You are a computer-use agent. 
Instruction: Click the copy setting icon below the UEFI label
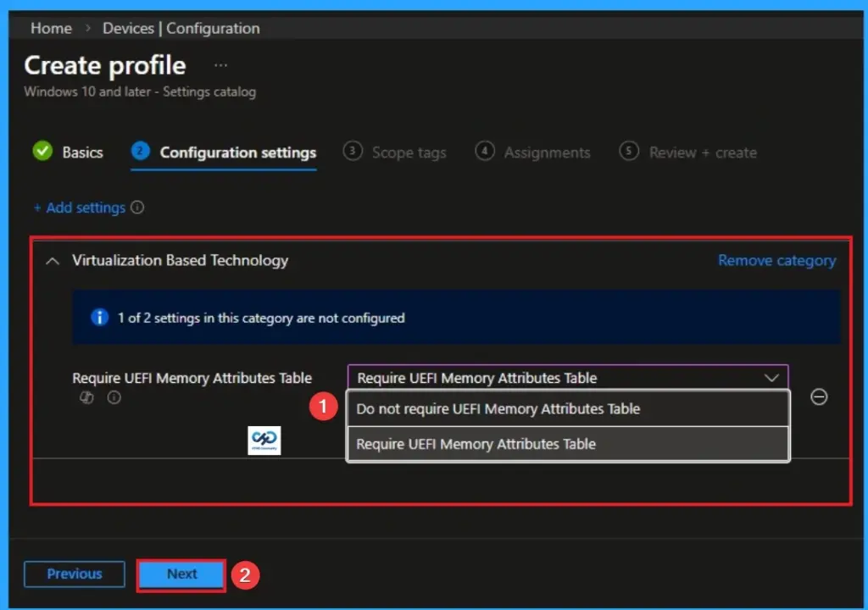tap(86, 397)
